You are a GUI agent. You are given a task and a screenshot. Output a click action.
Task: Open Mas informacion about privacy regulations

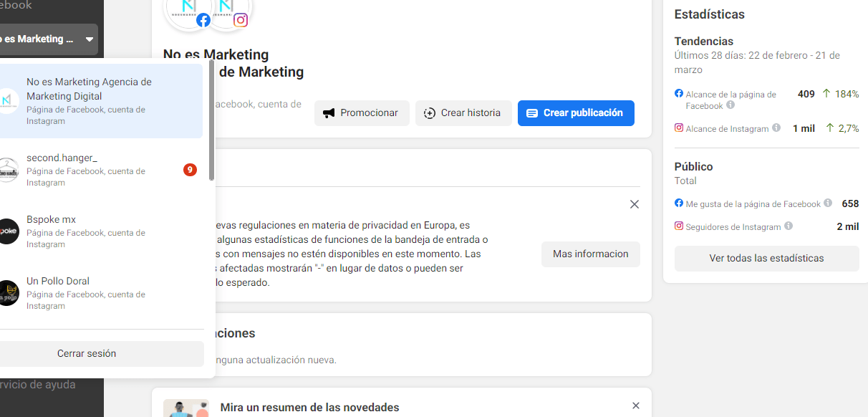590,254
